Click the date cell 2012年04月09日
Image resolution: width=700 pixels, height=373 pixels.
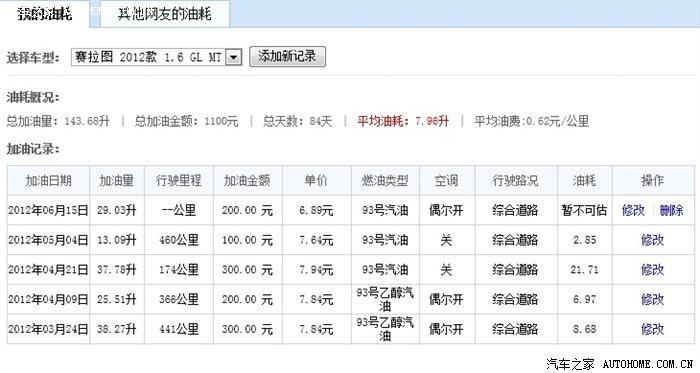pyautogui.click(x=48, y=299)
